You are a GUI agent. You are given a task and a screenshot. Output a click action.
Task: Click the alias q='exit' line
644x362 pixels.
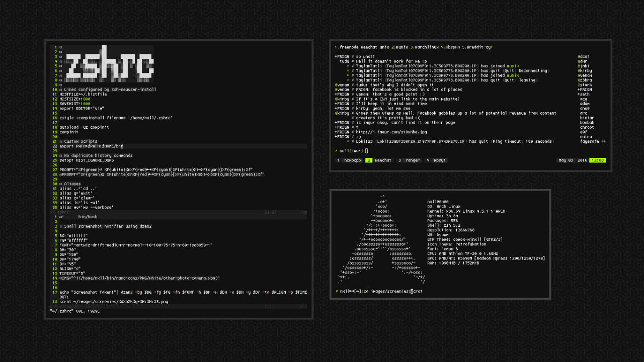tap(77, 193)
